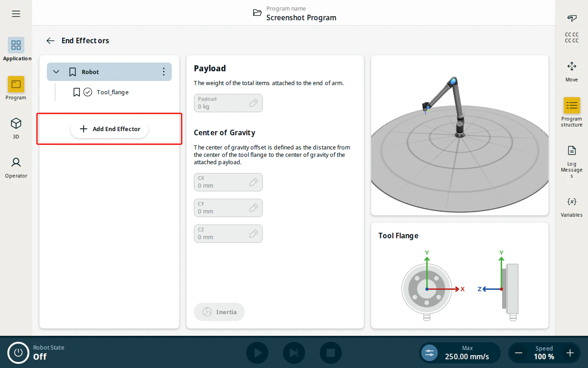Click the Robot State power button

(x=18, y=353)
